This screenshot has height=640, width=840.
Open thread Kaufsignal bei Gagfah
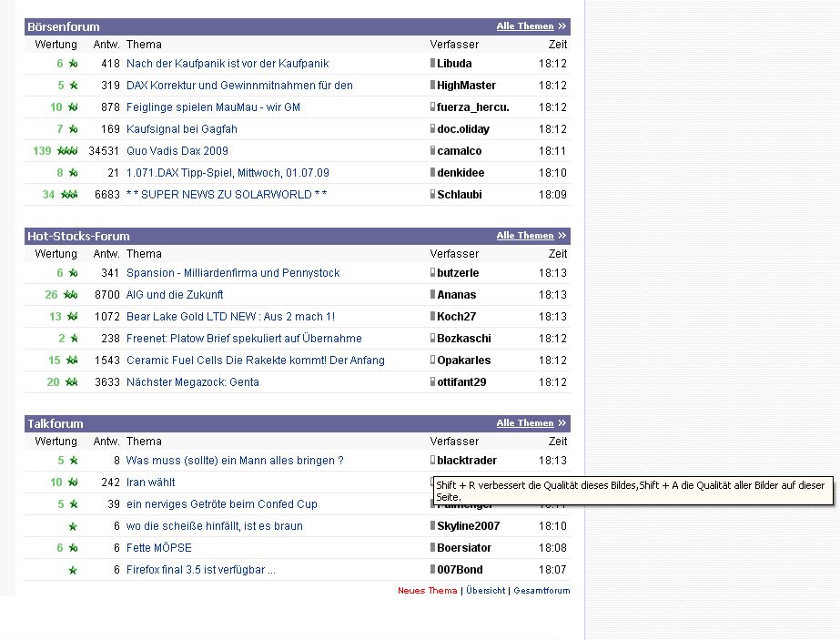(x=181, y=129)
